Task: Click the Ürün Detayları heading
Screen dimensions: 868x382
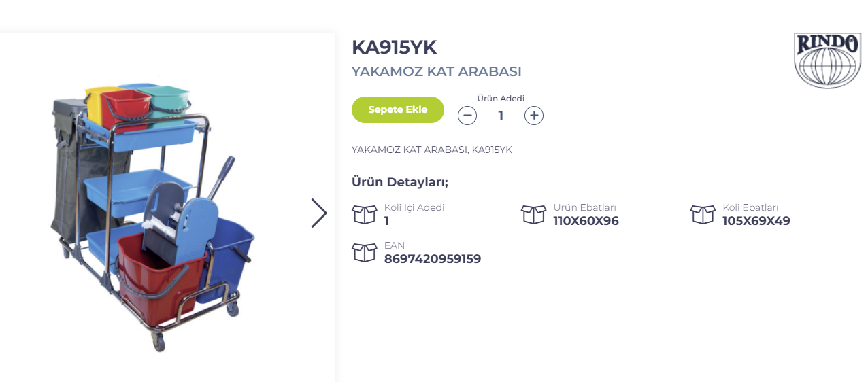Action: coord(400,182)
